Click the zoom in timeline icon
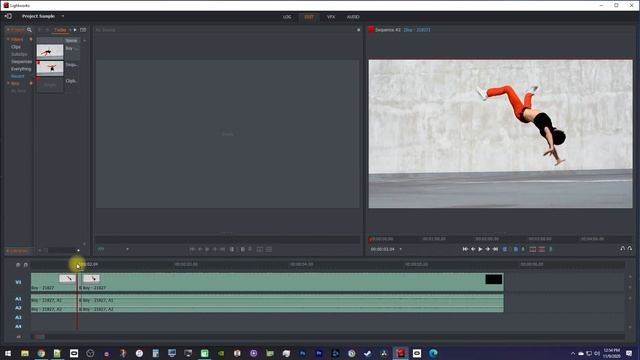 point(26,265)
